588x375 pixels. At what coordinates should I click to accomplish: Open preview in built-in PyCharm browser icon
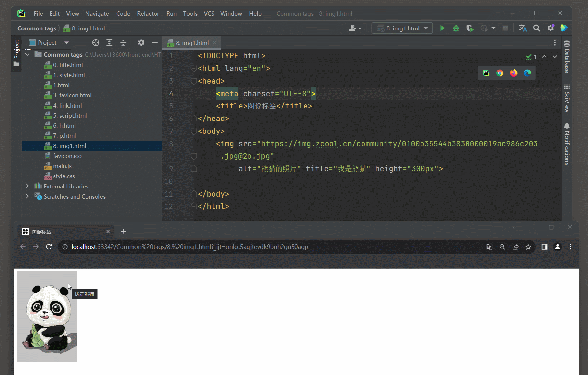(x=486, y=73)
